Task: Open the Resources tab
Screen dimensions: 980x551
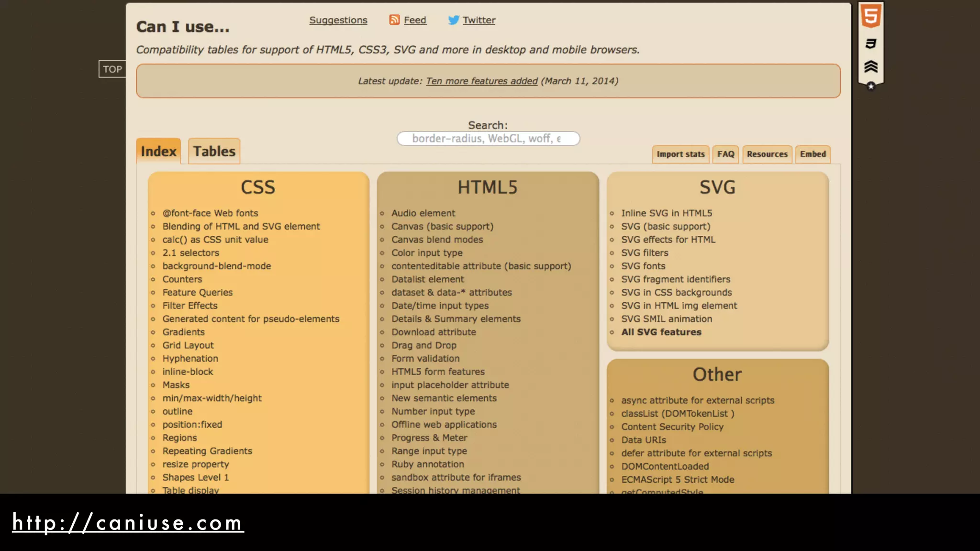Action: (x=767, y=154)
